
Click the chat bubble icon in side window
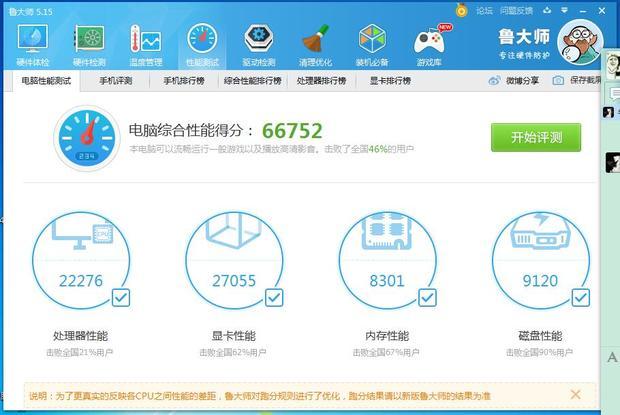(614, 94)
